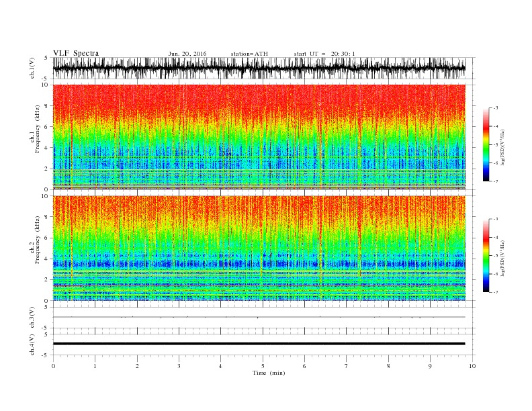The width and height of the screenshot is (532, 411).
Task: Click the time axis tick label "10"
Action: pyautogui.click(x=472, y=366)
